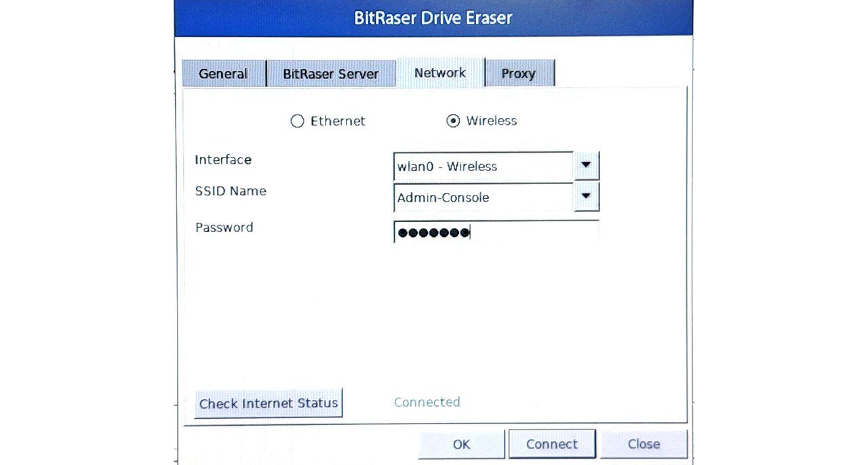Click the Interface field label

click(223, 160)
